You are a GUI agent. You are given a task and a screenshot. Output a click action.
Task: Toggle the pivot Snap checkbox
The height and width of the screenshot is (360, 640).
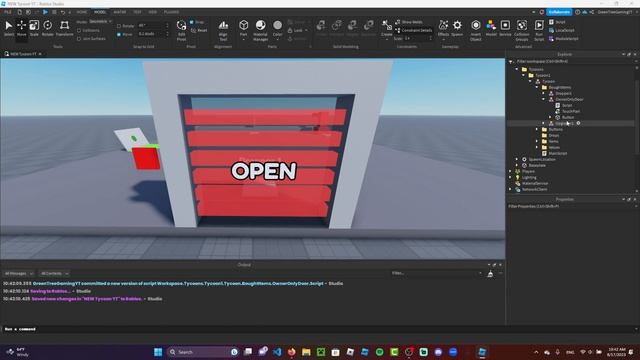[x=191, y=22]
